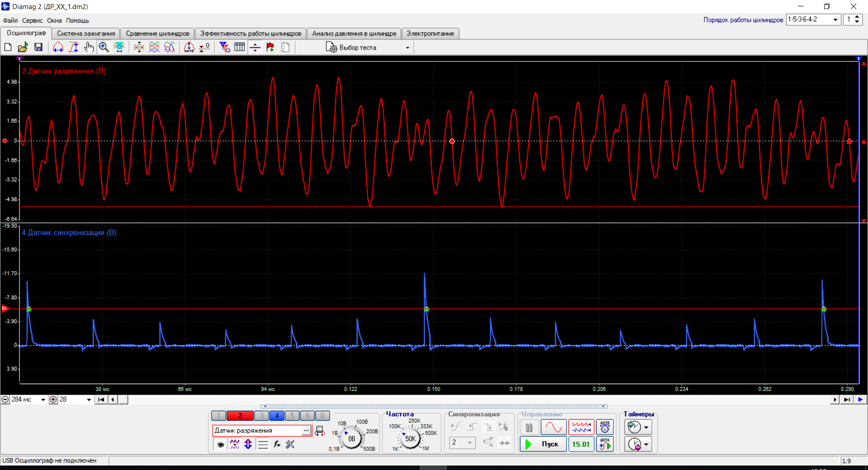
Task: Activate the zoom magnifier tool
Action: tap(104, 47)
